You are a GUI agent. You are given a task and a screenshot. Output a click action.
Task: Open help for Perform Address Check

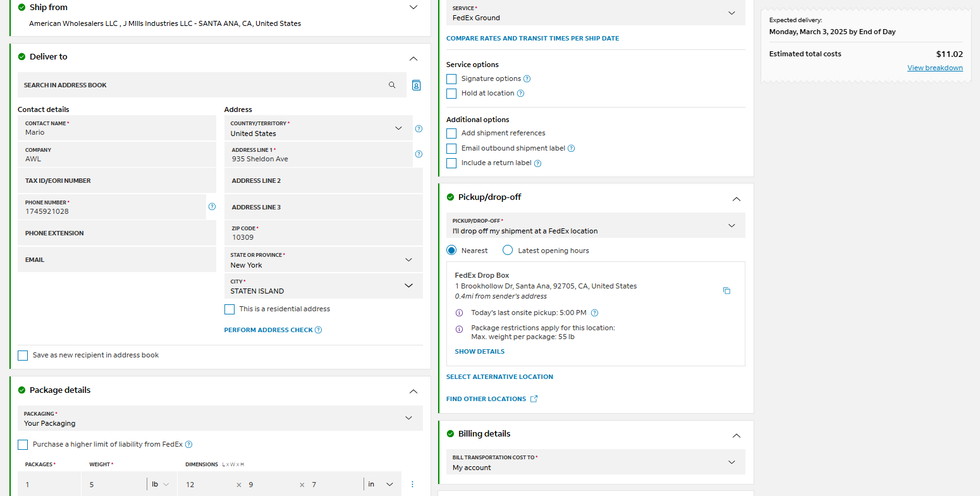point(319,330)
